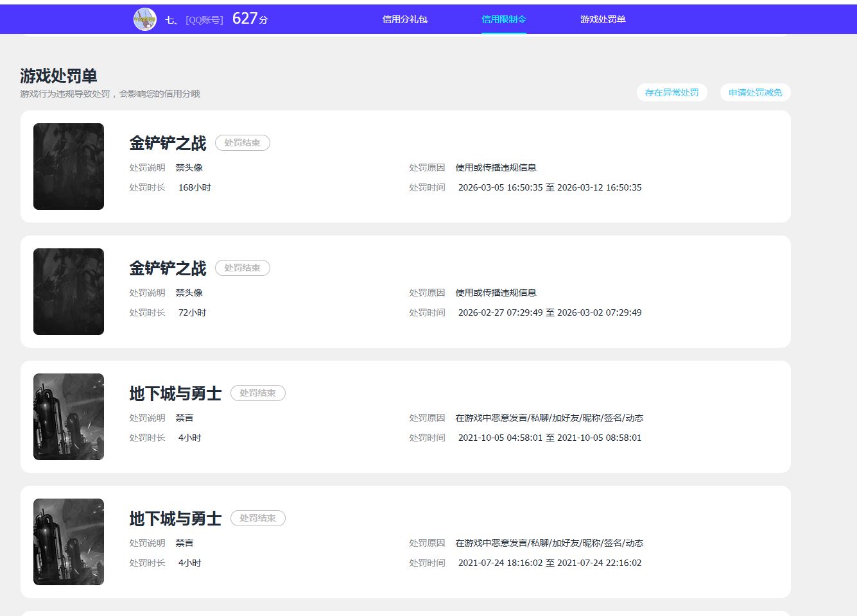Click the [QQ账号] account label

pyautogui.click(x=204, y=19)
